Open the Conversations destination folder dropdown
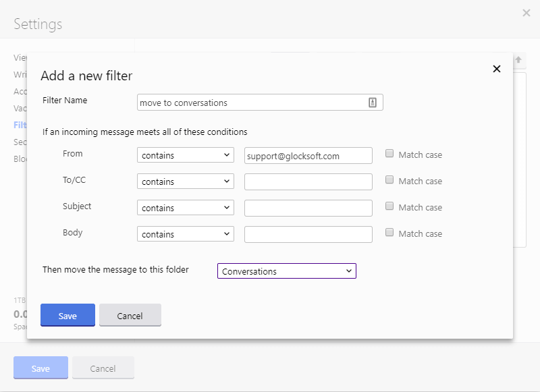 click(286, 271)
